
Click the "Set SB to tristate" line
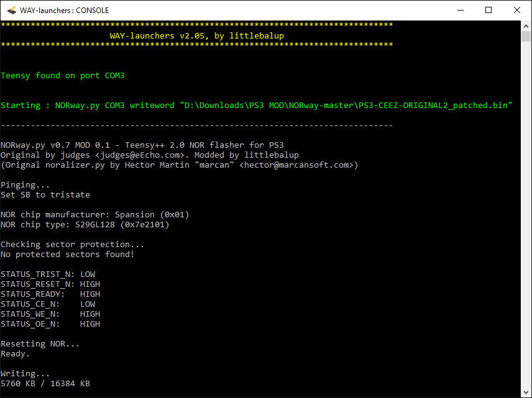(x=45, y=194)
